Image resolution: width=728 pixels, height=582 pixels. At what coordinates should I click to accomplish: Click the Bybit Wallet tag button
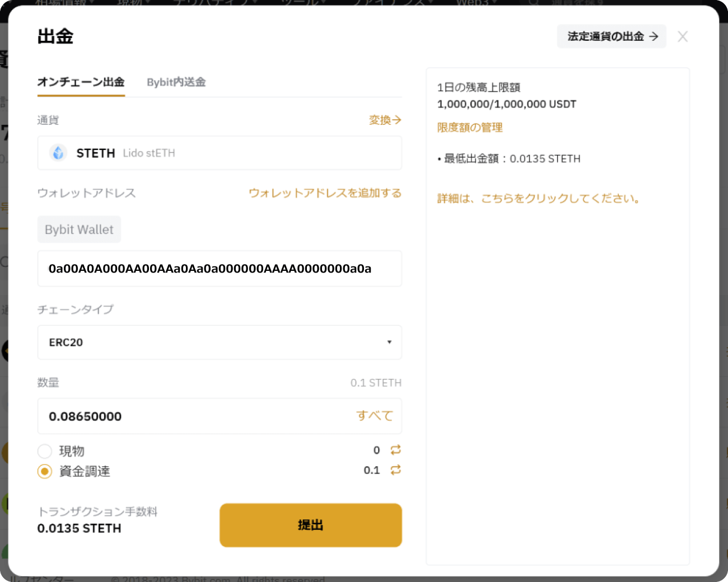coord(79,229)
